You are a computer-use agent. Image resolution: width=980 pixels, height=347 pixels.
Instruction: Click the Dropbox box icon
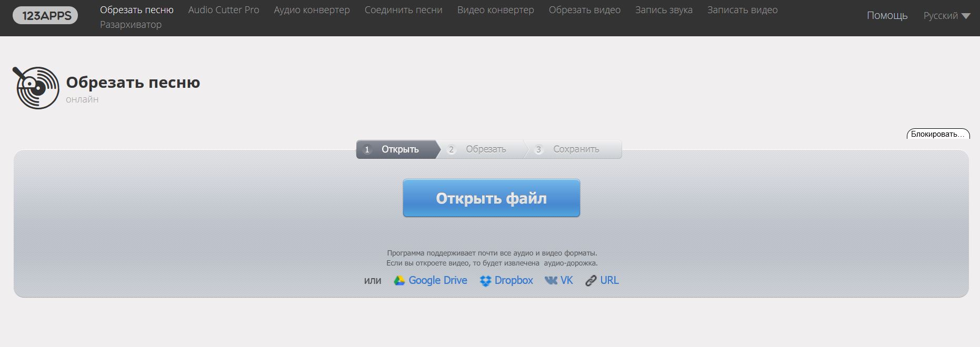pos(485,281)
